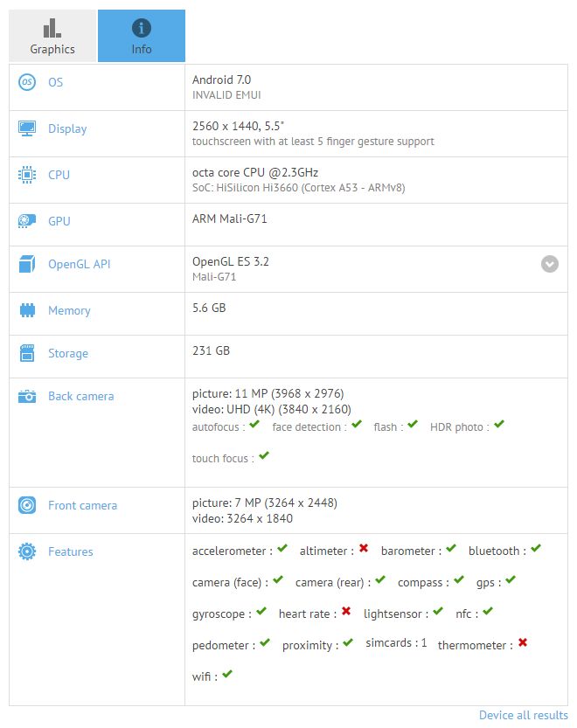
Task: Click the Back camera icon
Action: 27,396
